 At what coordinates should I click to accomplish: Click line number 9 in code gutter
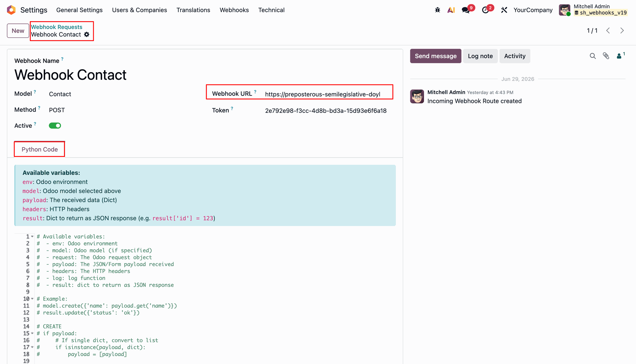(x=28, y=292)
